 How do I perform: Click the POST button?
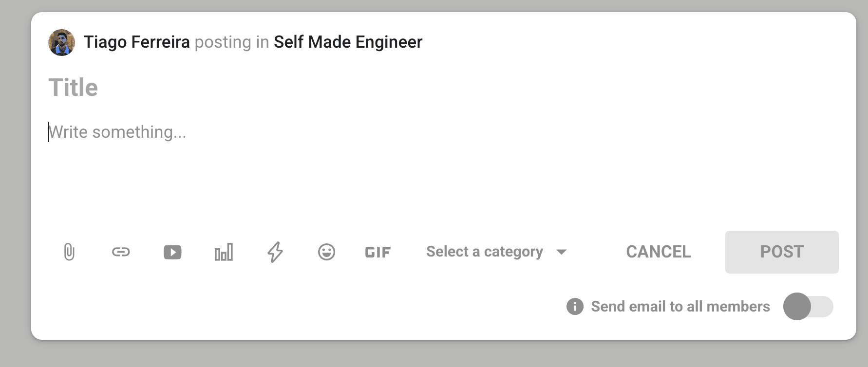[x=782, y=252]
